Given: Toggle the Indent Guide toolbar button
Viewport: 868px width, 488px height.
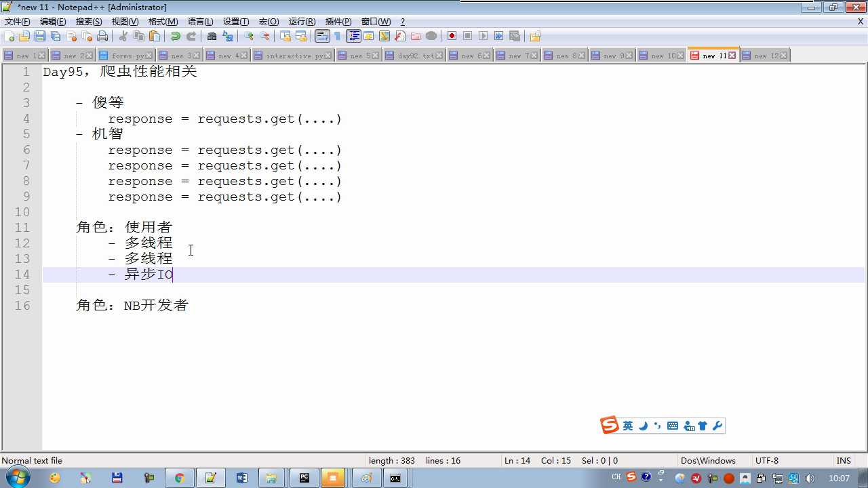Looking at the screenshot, I should click(353, 36).
